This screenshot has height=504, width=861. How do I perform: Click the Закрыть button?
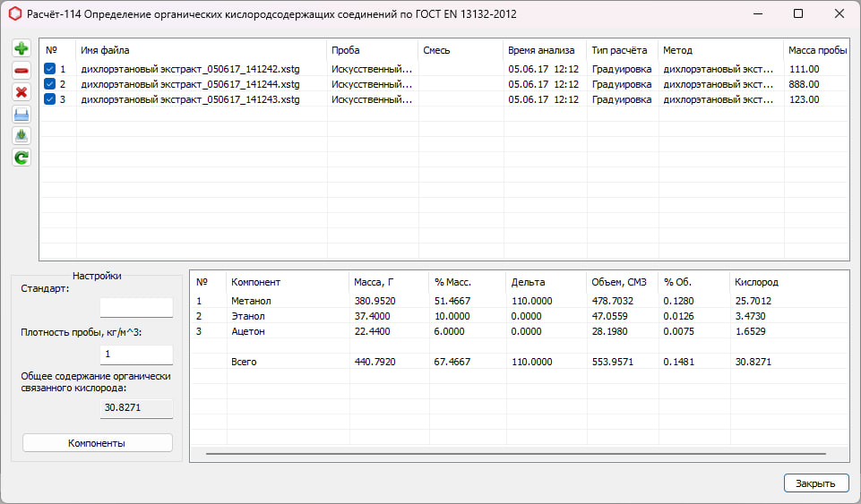click(816, 483)
